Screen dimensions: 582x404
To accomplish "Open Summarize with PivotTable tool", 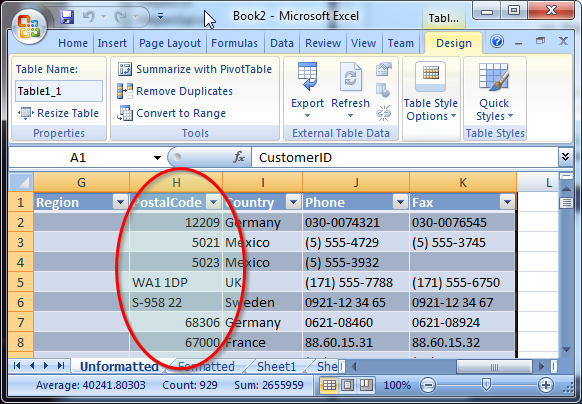I will click(x=195, y=69).
